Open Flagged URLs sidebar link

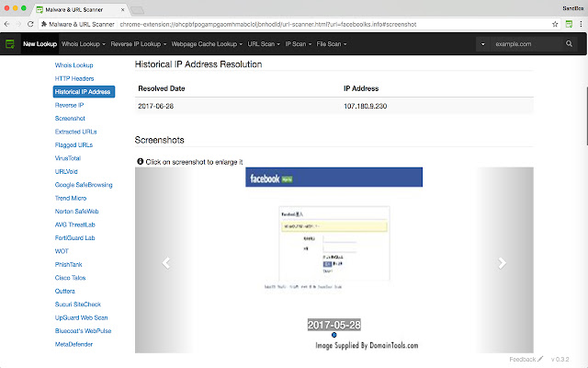pos(73,145)
